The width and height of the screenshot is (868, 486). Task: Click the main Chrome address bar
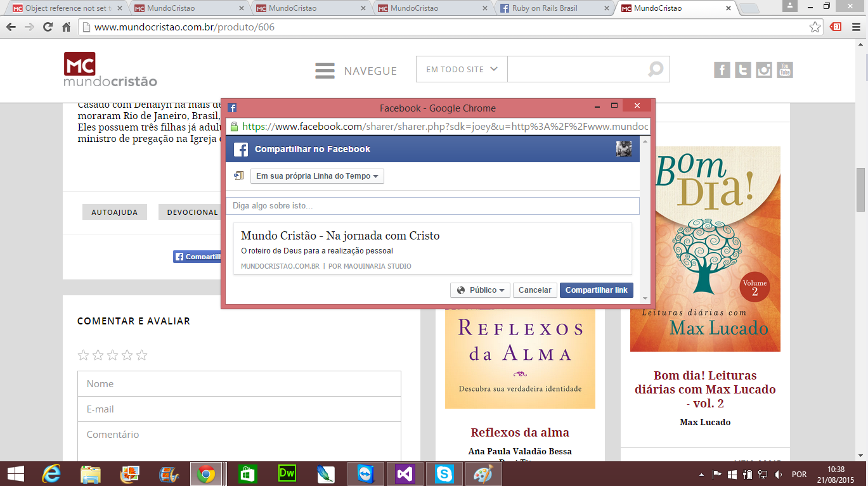450,27
